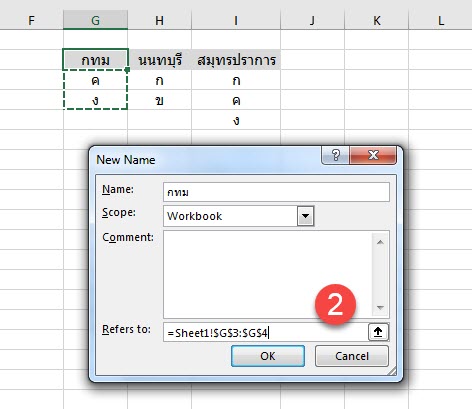Select the cell containing กทม
This screenshot has height=409, width=472.
[x=95, y=60]
